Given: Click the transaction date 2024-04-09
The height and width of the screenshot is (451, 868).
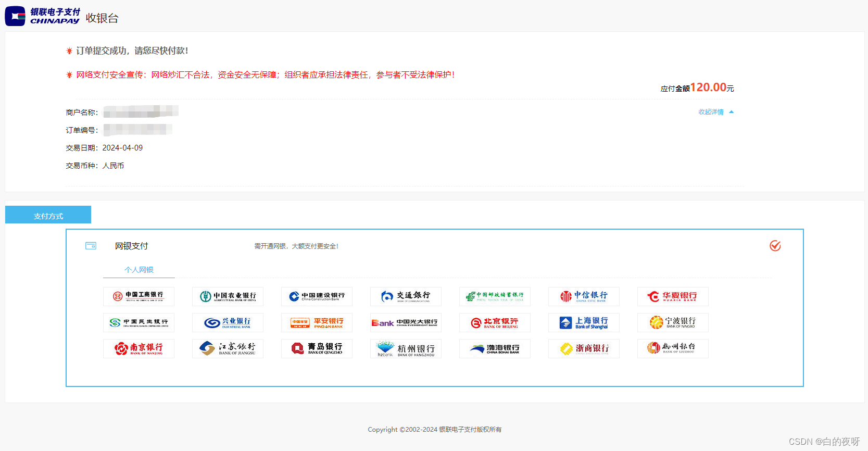Looking at the screenshot, I should tap(122, 148).
